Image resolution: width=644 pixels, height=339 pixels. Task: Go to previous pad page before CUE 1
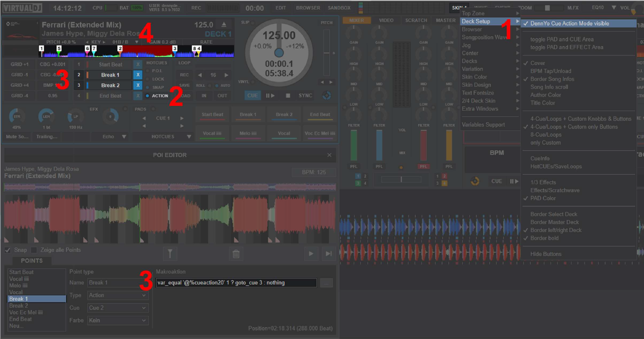click(x=144, y=118)
